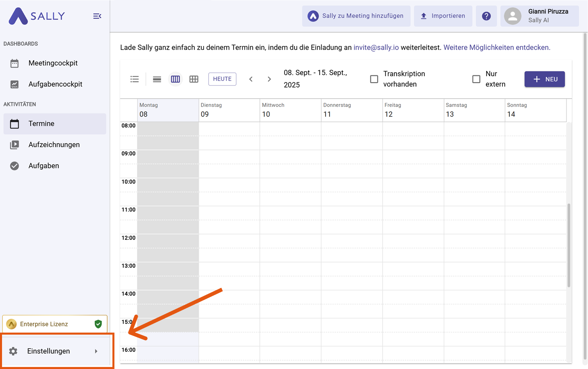
Task: Open help via question mark icon
Action: point(486,16)
